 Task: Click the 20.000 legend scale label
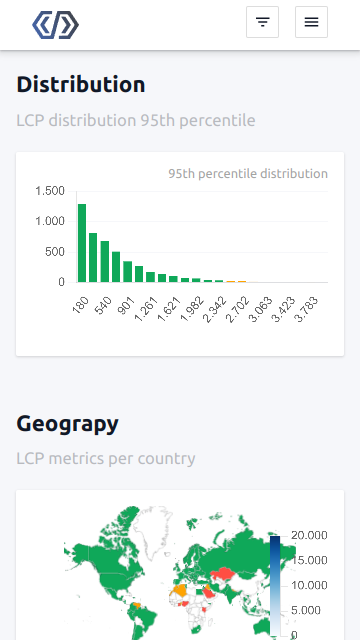pyautogui.click(x=309, y=535)
